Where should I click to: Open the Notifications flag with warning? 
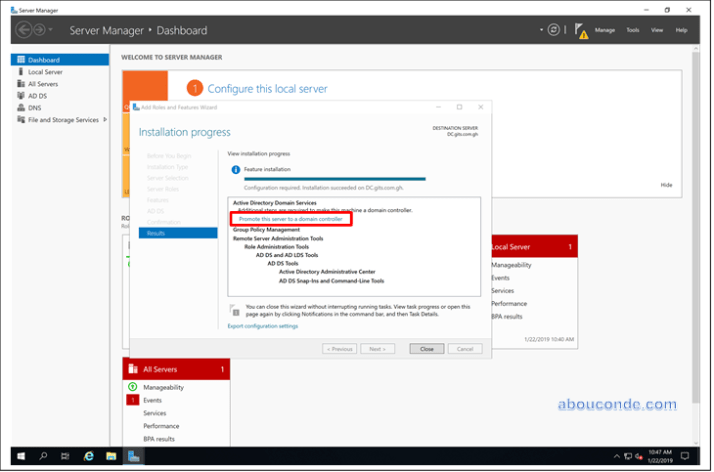(x=580, y=31)
